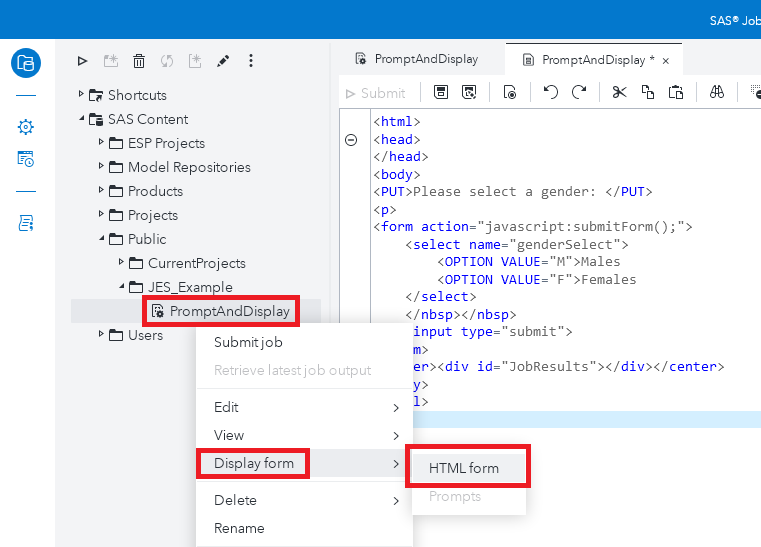Open the settings gear in left sidebar
The width and height of the screenshot is (761, 547).
click(x=26, y=127)
